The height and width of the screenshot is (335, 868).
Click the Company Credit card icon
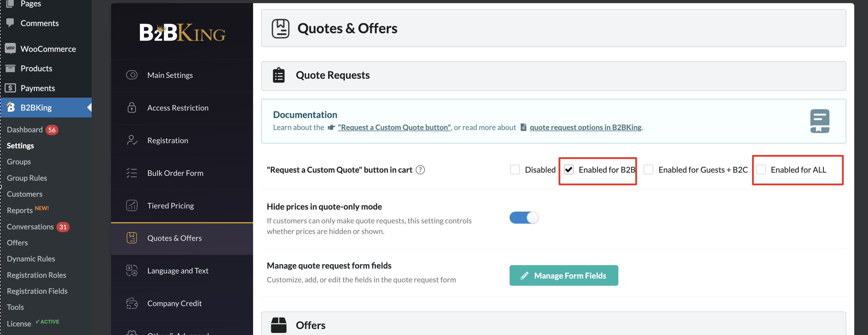pos(132,303)
